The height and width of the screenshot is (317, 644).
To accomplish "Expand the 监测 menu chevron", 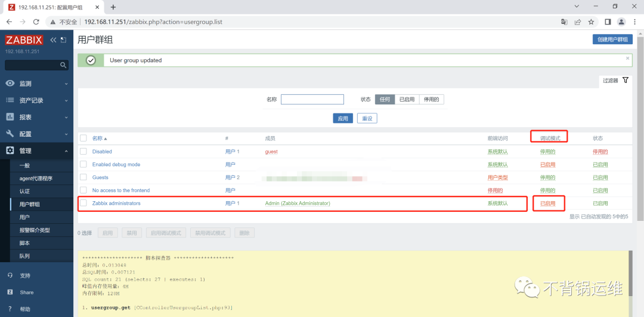I will coord(66,84).
